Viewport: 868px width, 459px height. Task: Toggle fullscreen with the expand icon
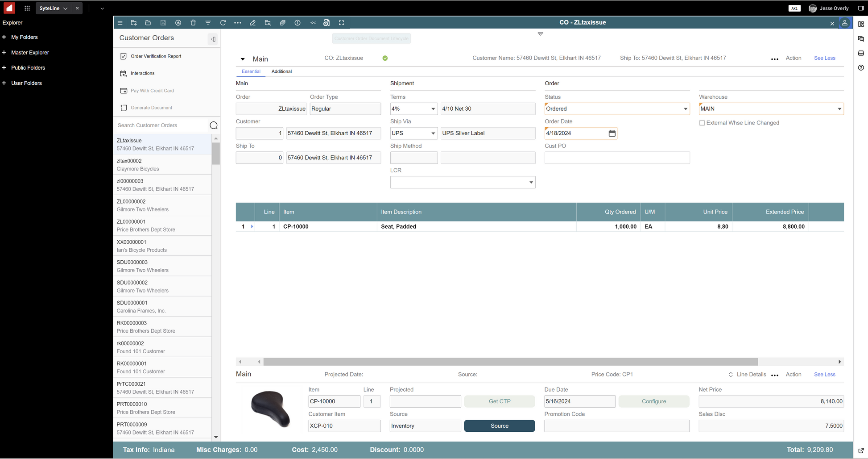click(342, 23)
